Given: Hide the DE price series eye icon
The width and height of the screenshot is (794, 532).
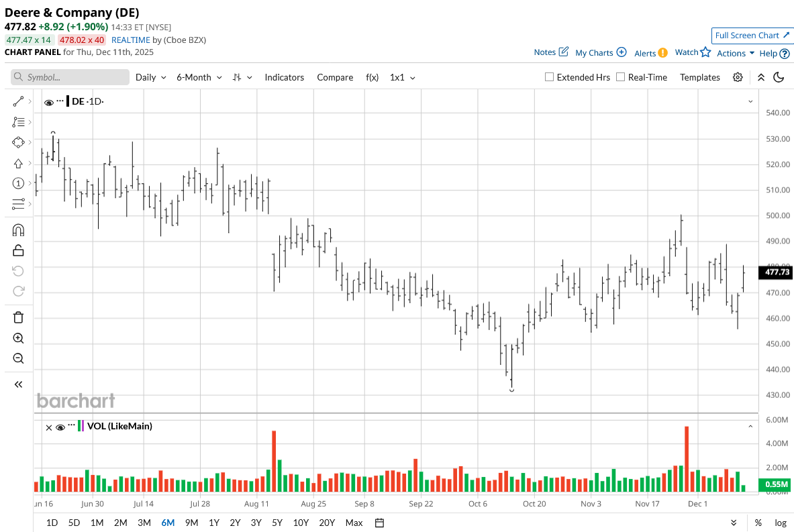Looking at the screenshot, I should coord(49,102).
